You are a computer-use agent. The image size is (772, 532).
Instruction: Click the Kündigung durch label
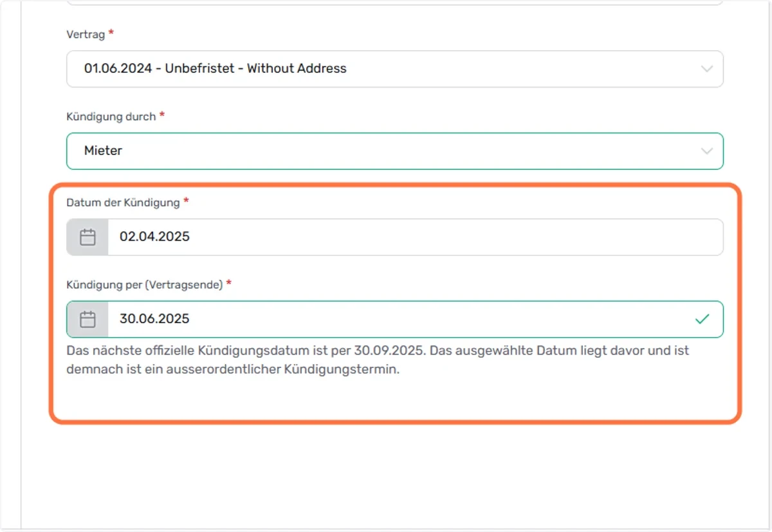[111, 116]
